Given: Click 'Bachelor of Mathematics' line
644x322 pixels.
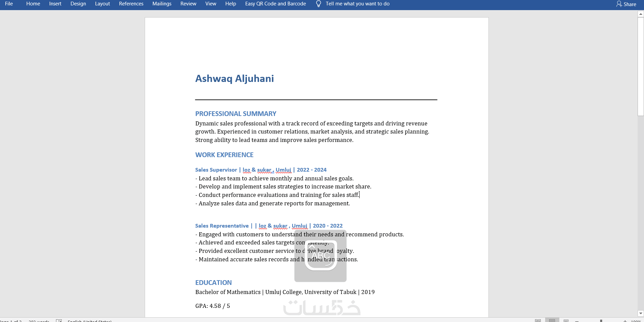Looking at the screenshot, I should point(285,292).
